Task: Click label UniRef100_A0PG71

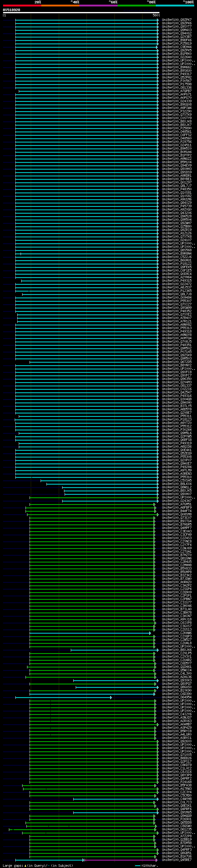Action: coord(177,94)
